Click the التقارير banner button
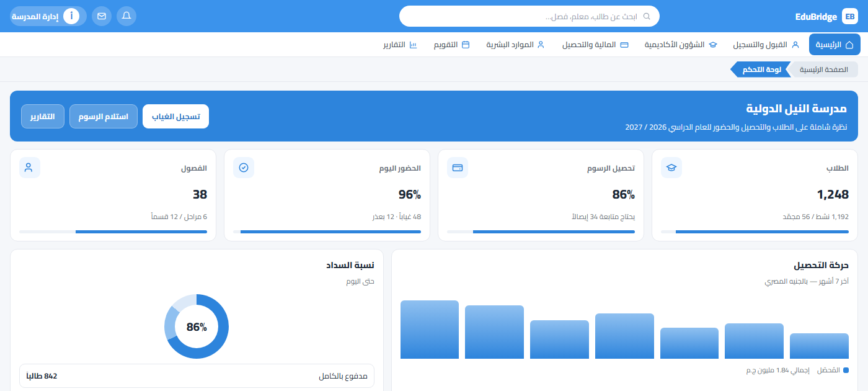Viewport: 868px width, 391px height. coord(43,116)
